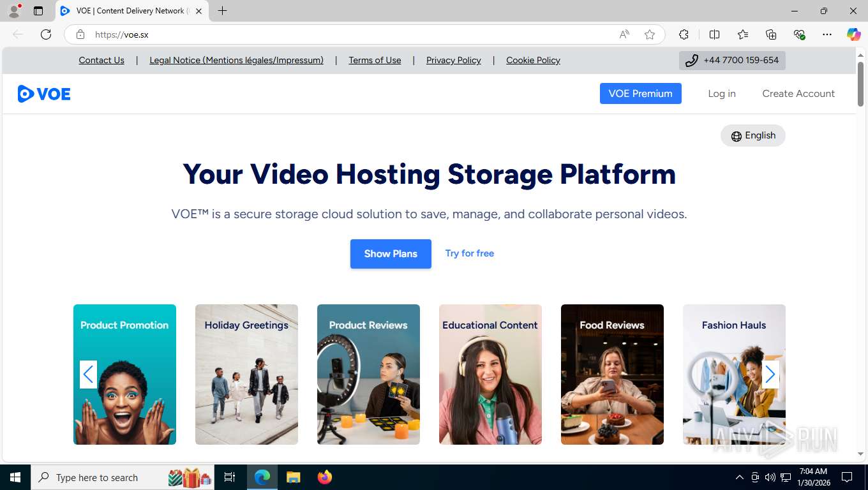This screenshot has height=490, width=868.
Task: Call the +44 7700 159-654 number
Action: (732, 61)
